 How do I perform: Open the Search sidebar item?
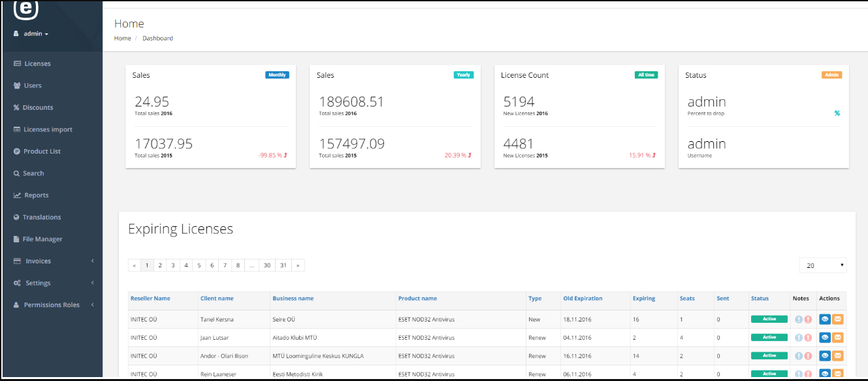point(29,173)
